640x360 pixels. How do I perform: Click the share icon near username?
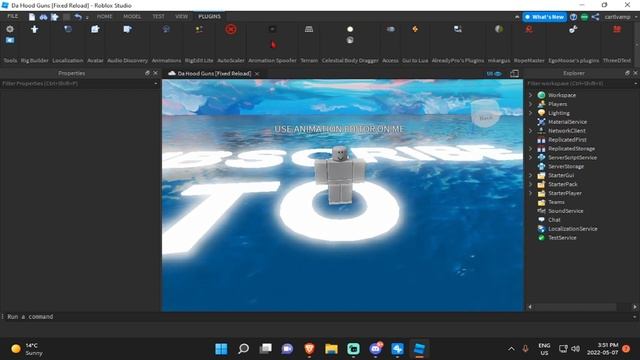point(596,17)
